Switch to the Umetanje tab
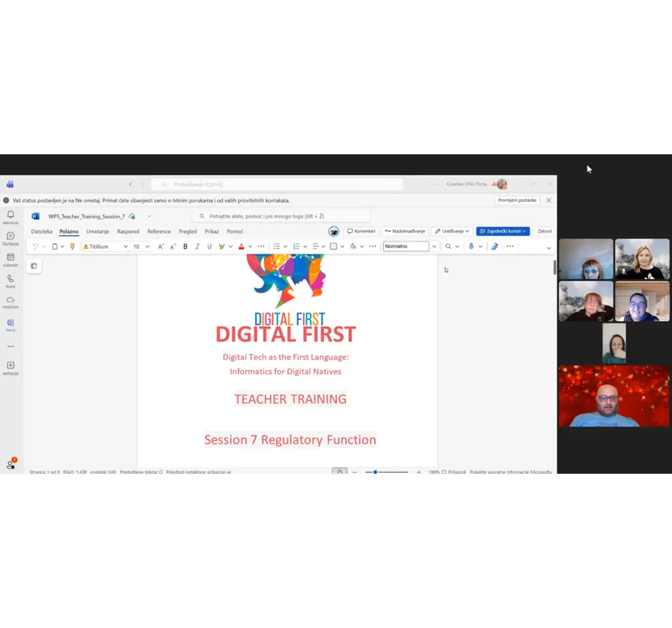This screenshot has height=628, width=672. (x=97, y=231)
